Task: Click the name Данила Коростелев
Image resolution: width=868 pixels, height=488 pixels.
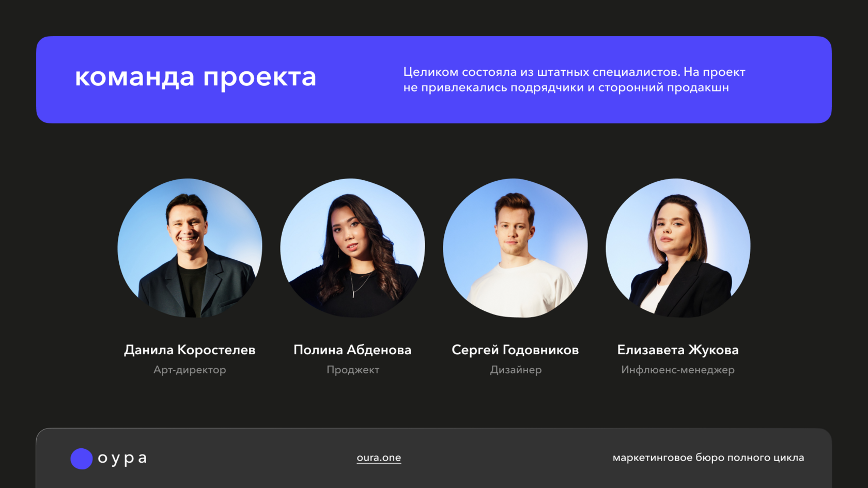Action: click(x=190, y=350)
